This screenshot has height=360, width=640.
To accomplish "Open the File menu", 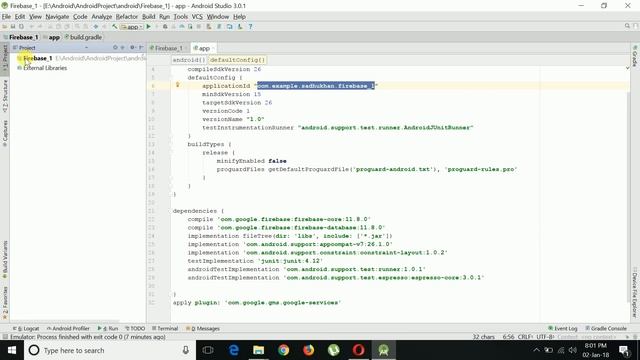I will [6, 16].
